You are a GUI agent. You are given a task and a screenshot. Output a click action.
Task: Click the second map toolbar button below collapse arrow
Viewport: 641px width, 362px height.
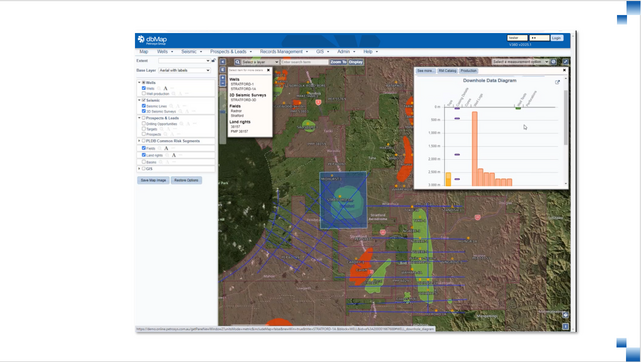[x=223, y=69]
